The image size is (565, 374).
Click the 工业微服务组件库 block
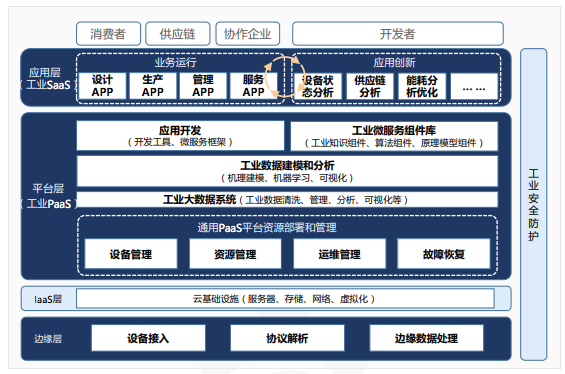point(394,136)
